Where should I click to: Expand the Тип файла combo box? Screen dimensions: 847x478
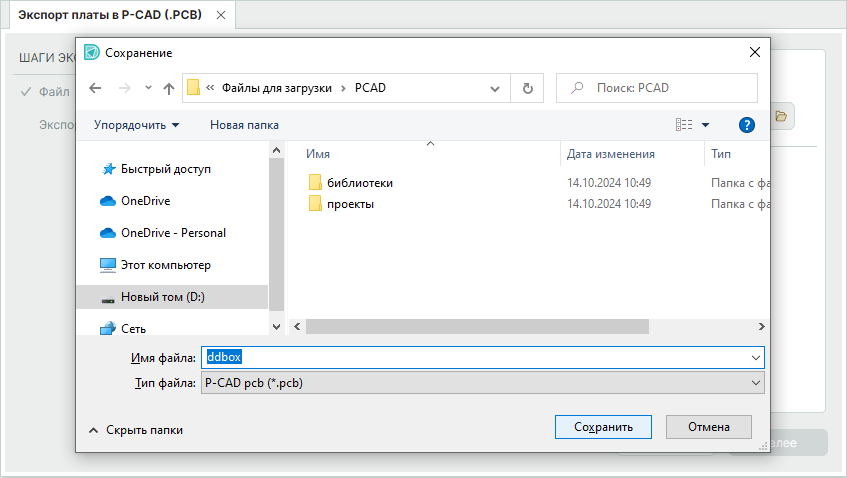[x=484, y=382]
